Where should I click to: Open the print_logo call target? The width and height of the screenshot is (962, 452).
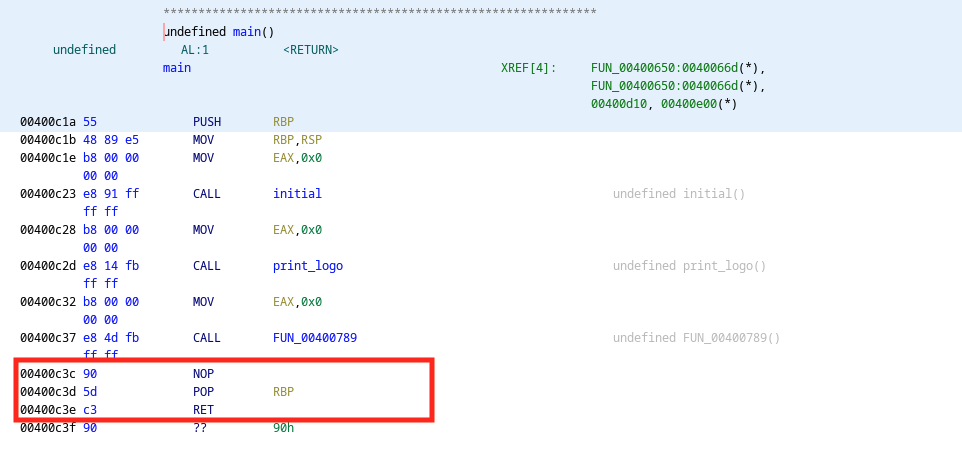[x=308, y=266]
